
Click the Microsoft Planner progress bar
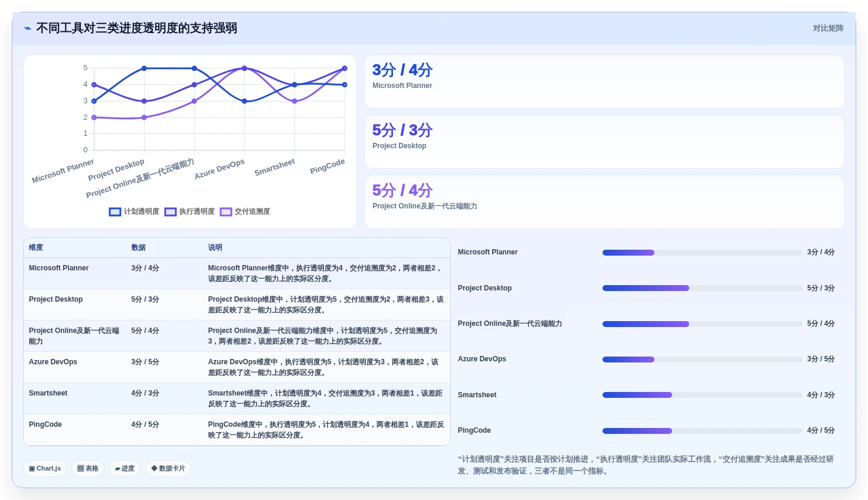(x=702, y=253)
